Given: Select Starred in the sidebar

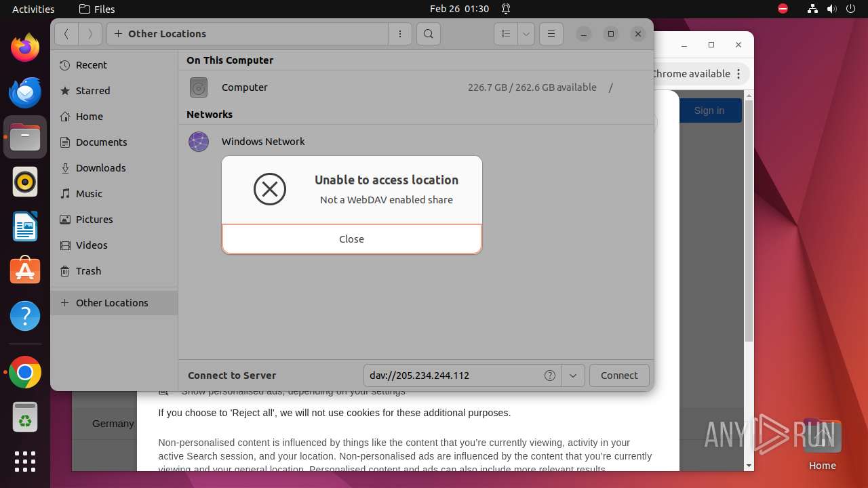Looking at the screenshot, I should 114,91.
